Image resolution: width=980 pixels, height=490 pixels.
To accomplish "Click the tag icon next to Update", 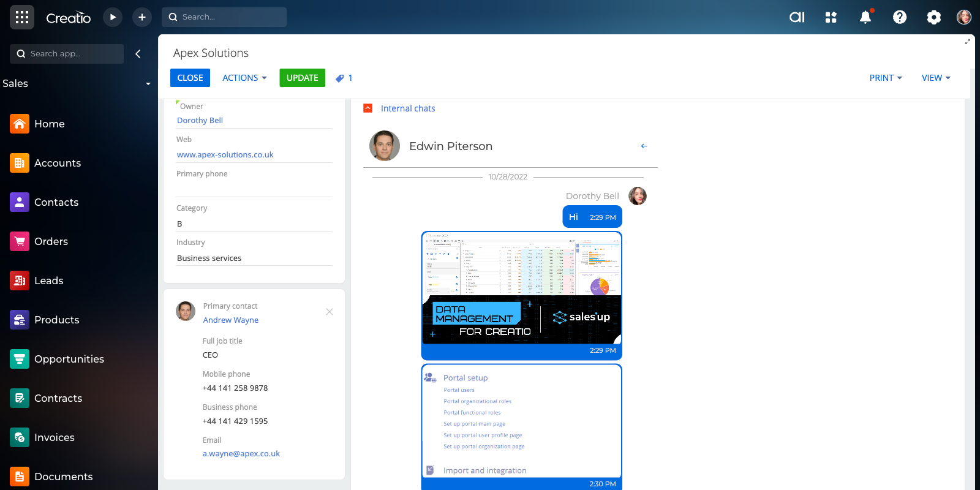I will click(340, 78).
